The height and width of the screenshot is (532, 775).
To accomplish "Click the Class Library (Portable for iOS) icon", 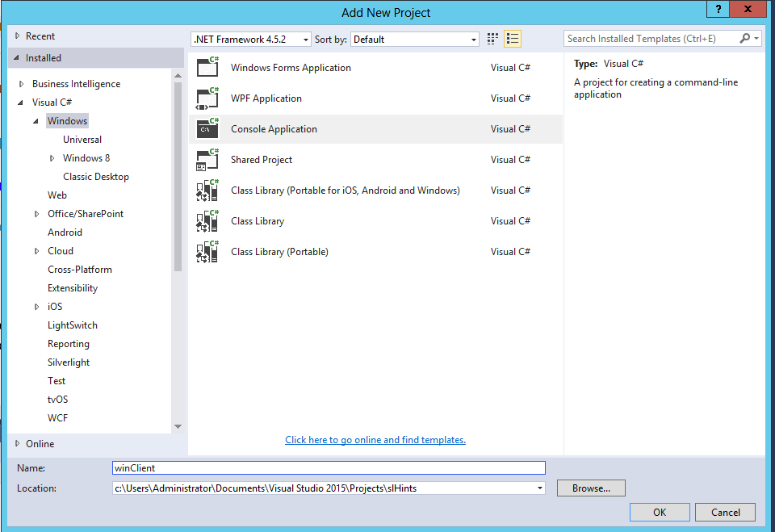I will click(x=207, y=191).
